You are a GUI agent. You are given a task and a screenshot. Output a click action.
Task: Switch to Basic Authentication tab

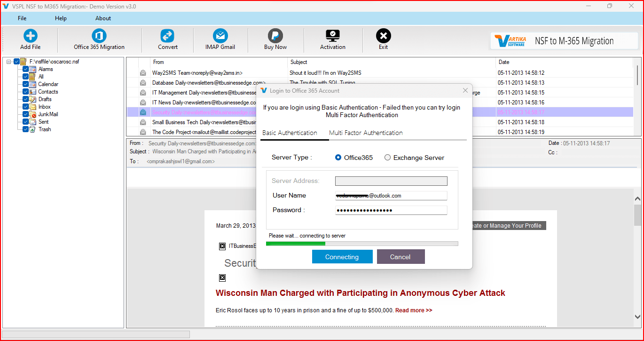290,133
